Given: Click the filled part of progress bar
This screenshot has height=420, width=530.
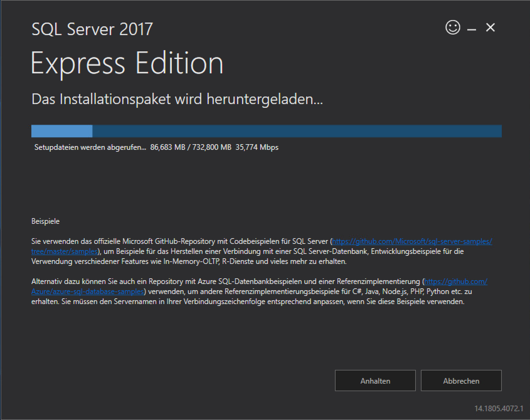Looking at the screenshot, I should coord(62,131).
